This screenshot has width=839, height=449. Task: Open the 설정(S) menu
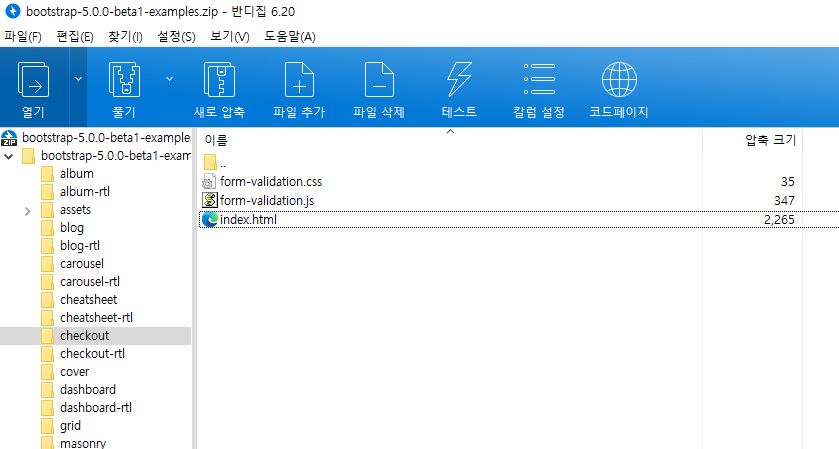(x=176, y=36)
